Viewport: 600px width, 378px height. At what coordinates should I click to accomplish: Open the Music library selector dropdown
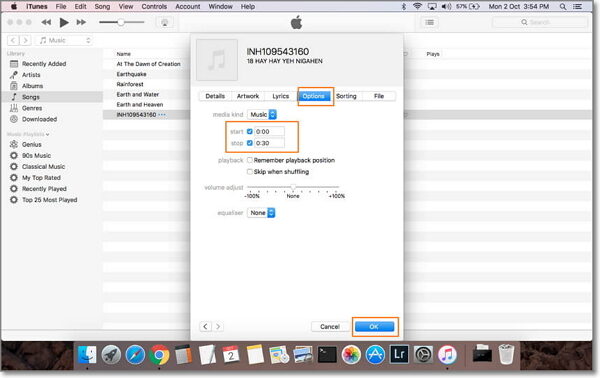[x=64, y=40]
